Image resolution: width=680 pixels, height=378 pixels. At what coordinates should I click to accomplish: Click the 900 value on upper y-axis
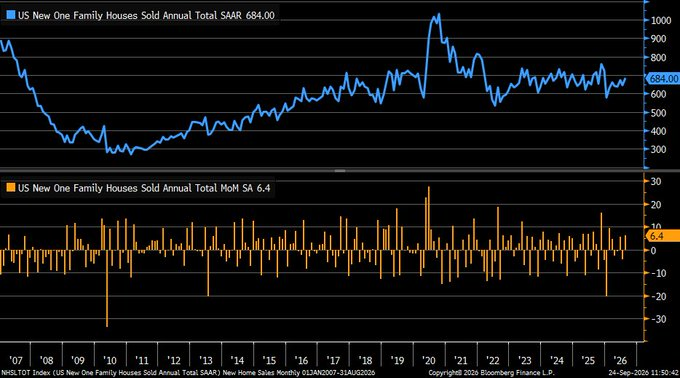tap(658, 39)
